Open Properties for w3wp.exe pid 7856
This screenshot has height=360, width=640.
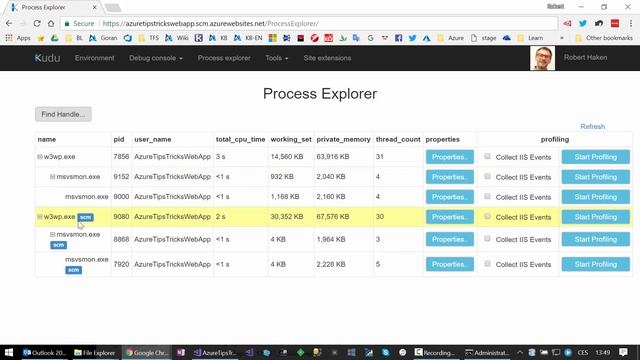coord(450,157)
